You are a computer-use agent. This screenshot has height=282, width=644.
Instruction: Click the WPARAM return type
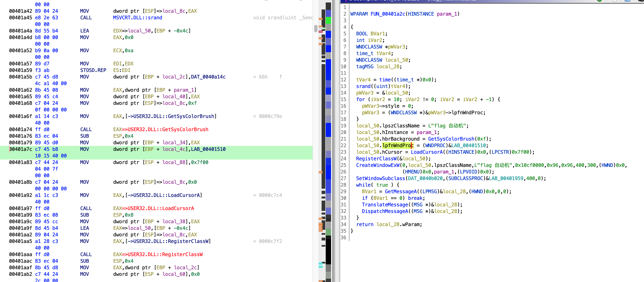pos(359,14)
